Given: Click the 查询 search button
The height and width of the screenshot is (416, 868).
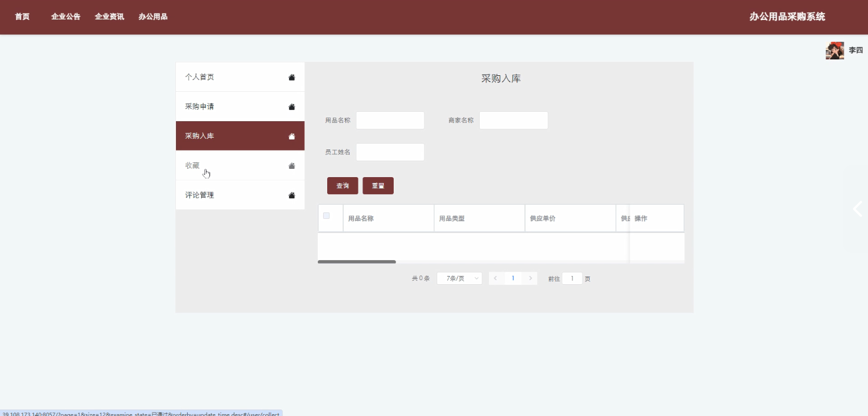Looking at the screenshot, I should point(342,185).
